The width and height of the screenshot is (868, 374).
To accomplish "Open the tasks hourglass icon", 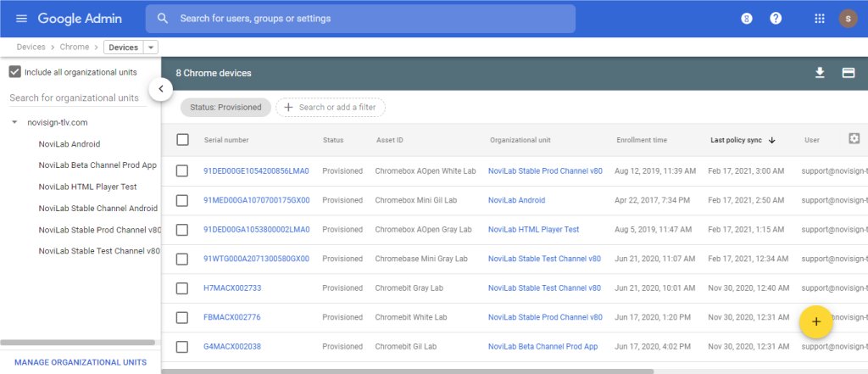I will click(746, 19).
